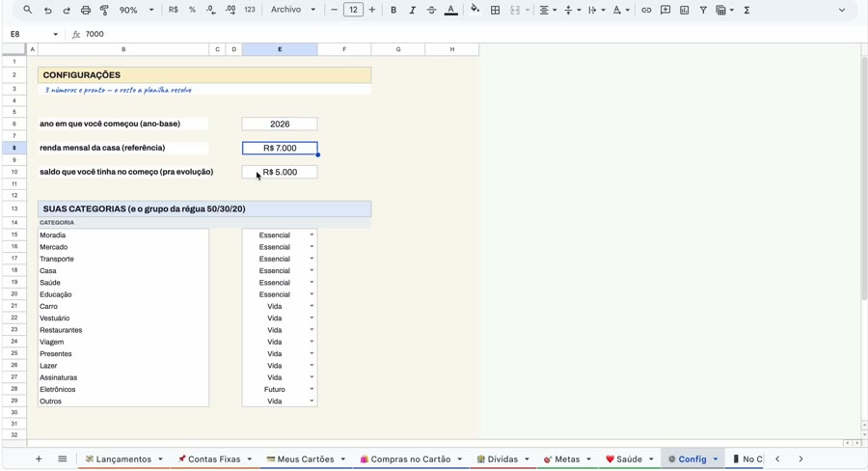Undo the last action
The image size is (868, 471).
coord(47,10)
